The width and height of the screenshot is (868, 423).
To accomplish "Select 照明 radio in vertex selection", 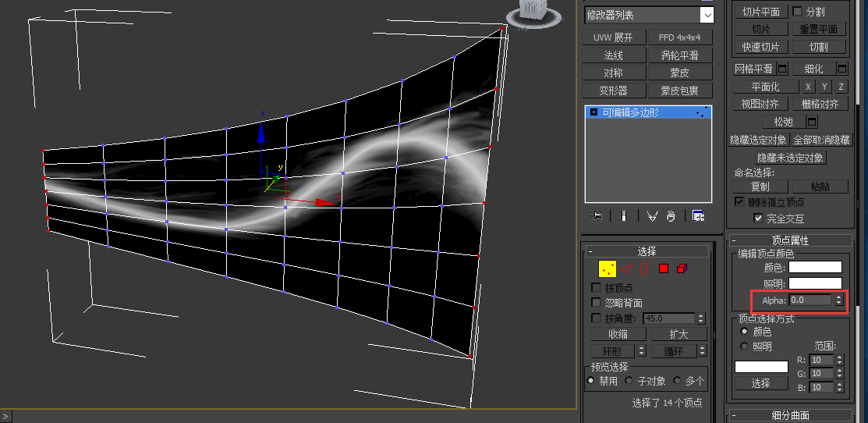I will point(744,346).
